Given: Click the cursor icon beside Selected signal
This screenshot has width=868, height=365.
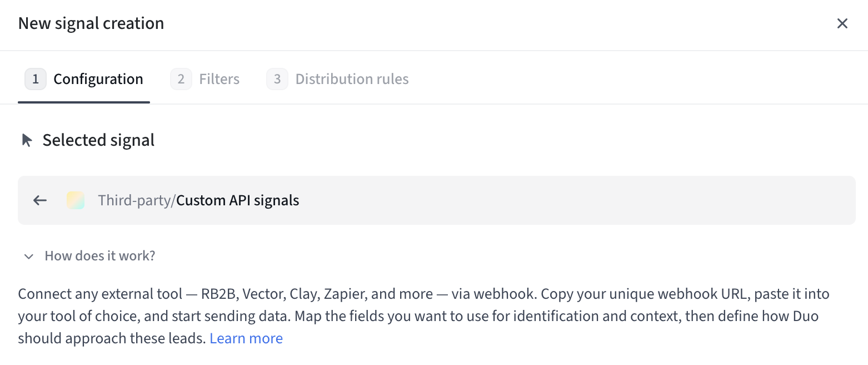Looking at the screenshot, I should point(27,140).
